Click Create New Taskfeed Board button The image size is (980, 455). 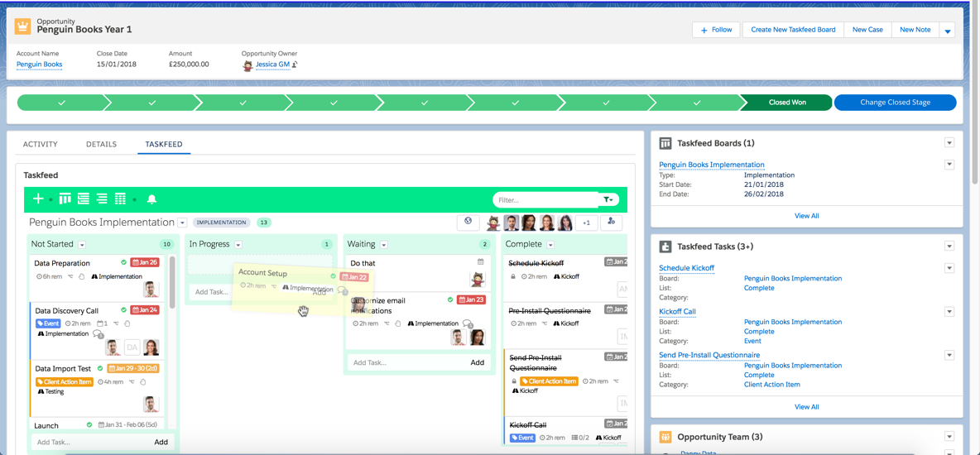coord(793,30)
